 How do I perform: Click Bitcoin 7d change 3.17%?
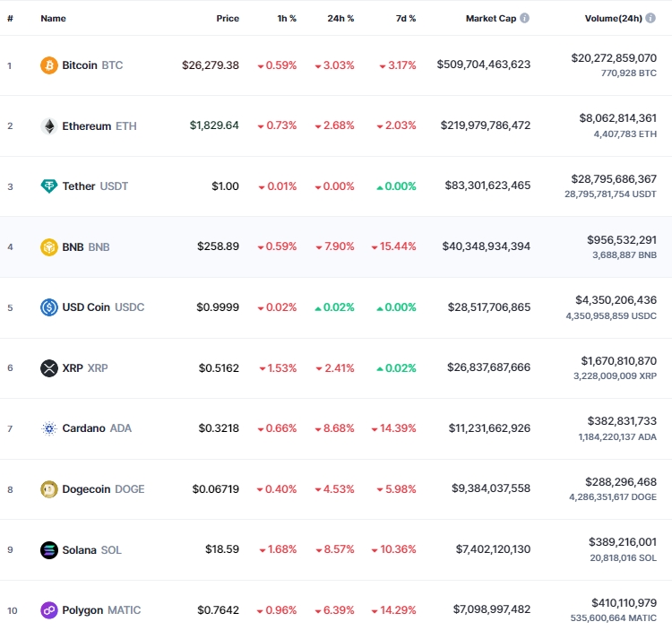coord(398,65)
